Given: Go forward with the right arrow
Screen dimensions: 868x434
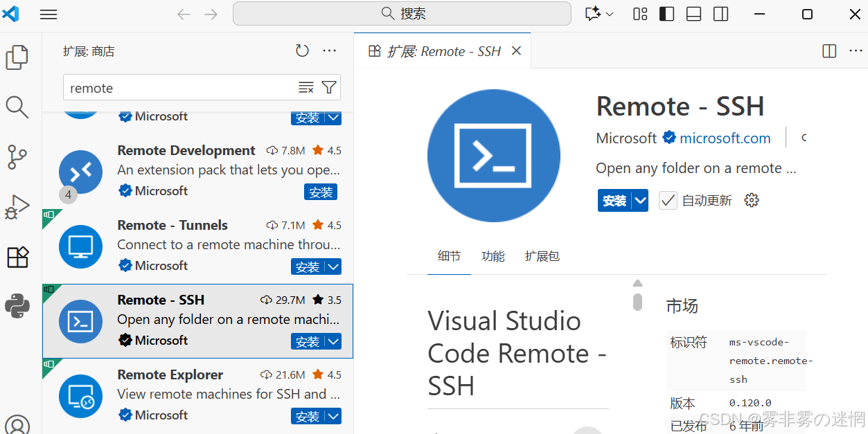Looking at the screenshot, I should point(211,15).
